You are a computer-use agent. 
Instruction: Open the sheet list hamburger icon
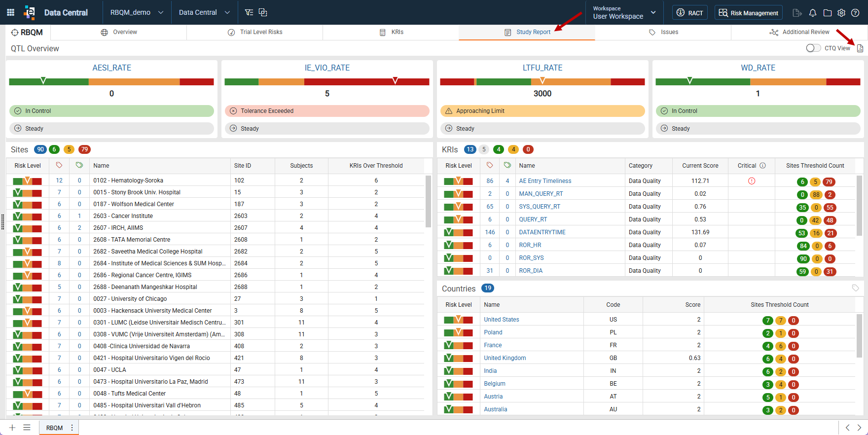tap(27, 428)
